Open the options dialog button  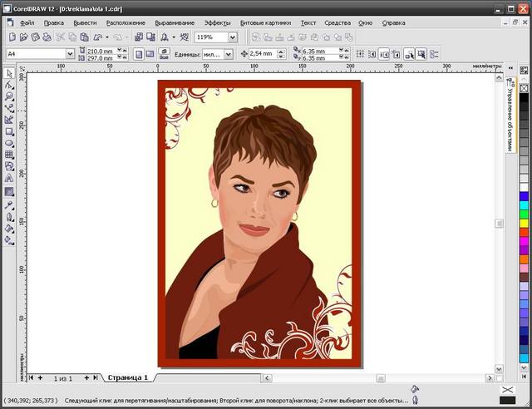coord(434,54)
